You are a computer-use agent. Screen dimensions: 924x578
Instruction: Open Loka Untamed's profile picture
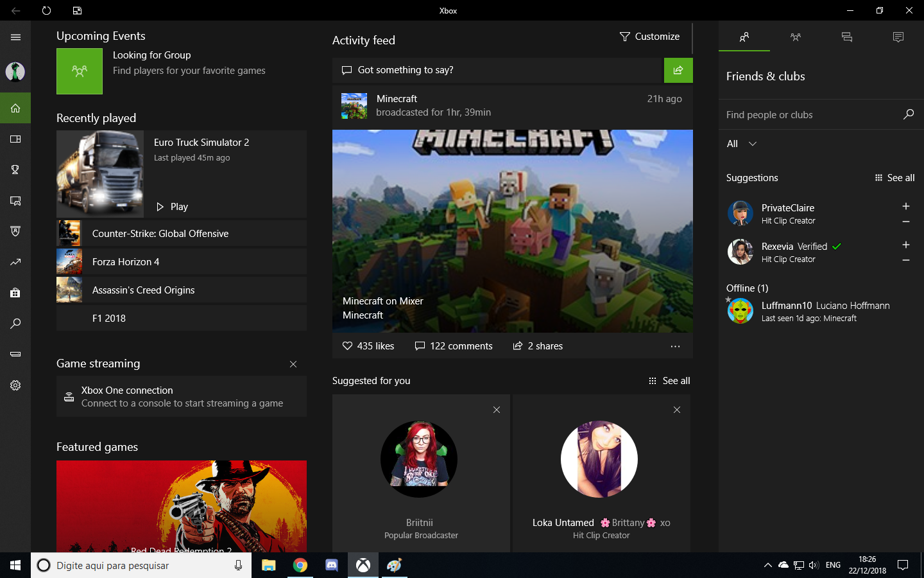coord(599,459)
